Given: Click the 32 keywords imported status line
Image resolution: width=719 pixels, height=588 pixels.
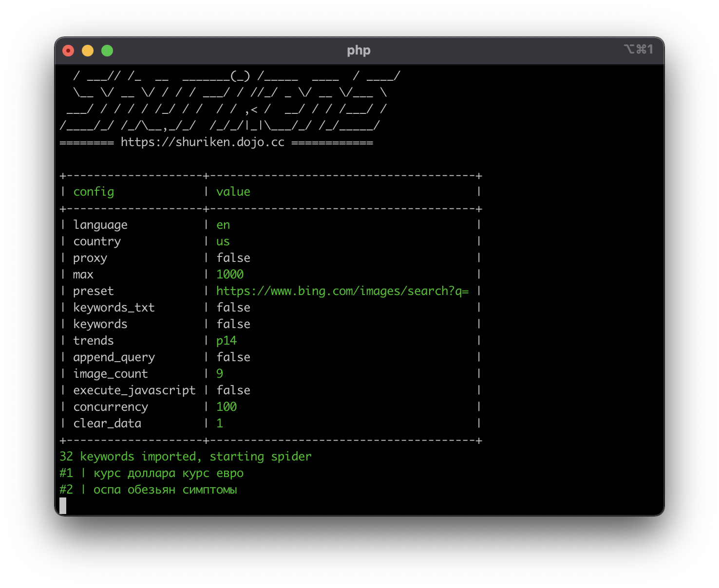Looking at the screenshot, I should coord(185,457).
